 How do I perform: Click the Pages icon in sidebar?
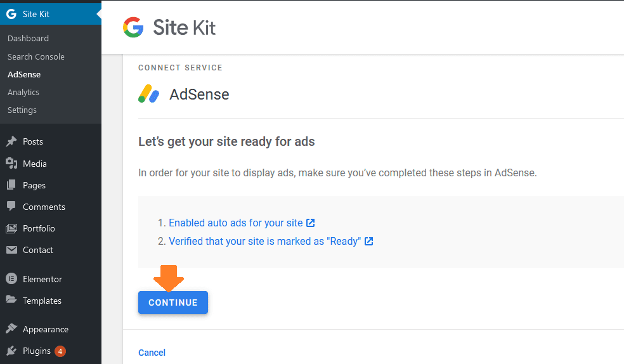11,185
